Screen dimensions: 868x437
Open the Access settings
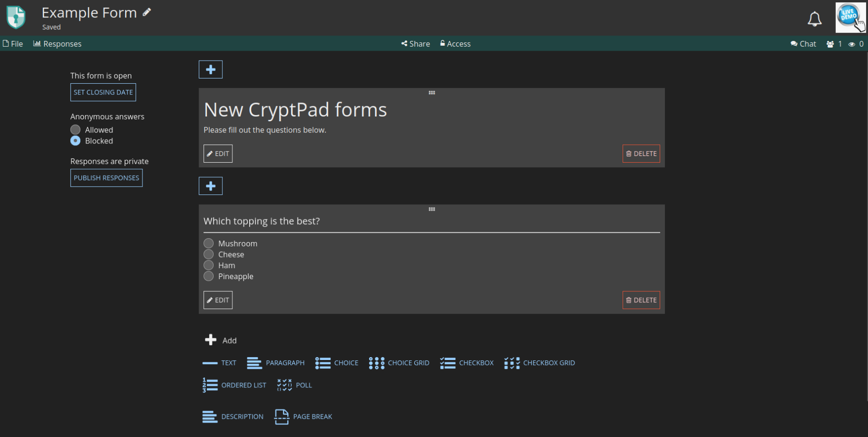coord(455,44)
